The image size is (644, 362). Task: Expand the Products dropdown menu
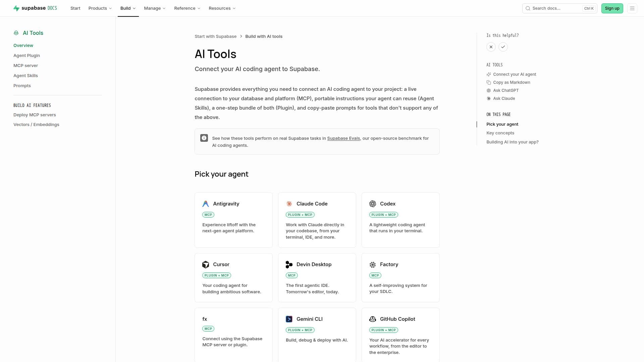coord(100,8)
